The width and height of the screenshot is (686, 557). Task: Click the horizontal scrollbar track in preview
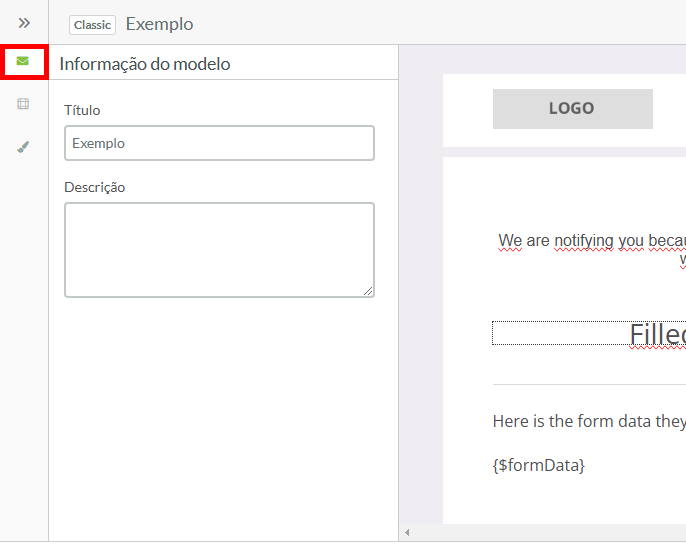[x=549, y=532]
